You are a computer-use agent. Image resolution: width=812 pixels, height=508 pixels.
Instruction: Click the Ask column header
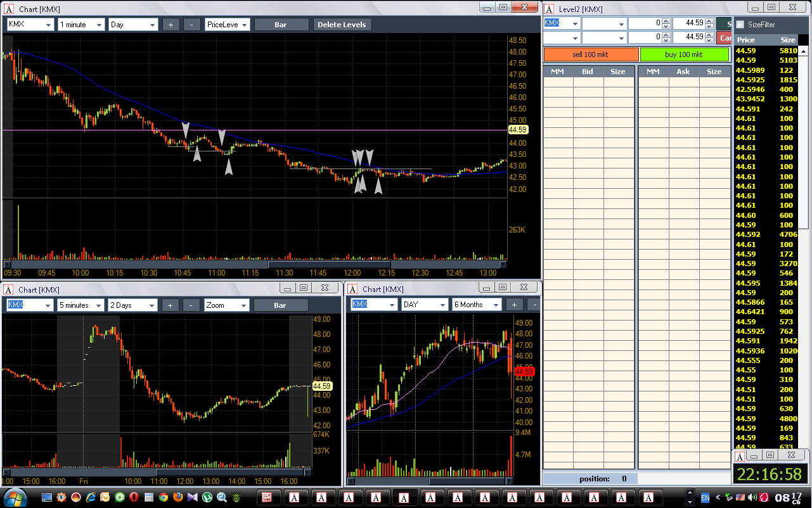683,72
